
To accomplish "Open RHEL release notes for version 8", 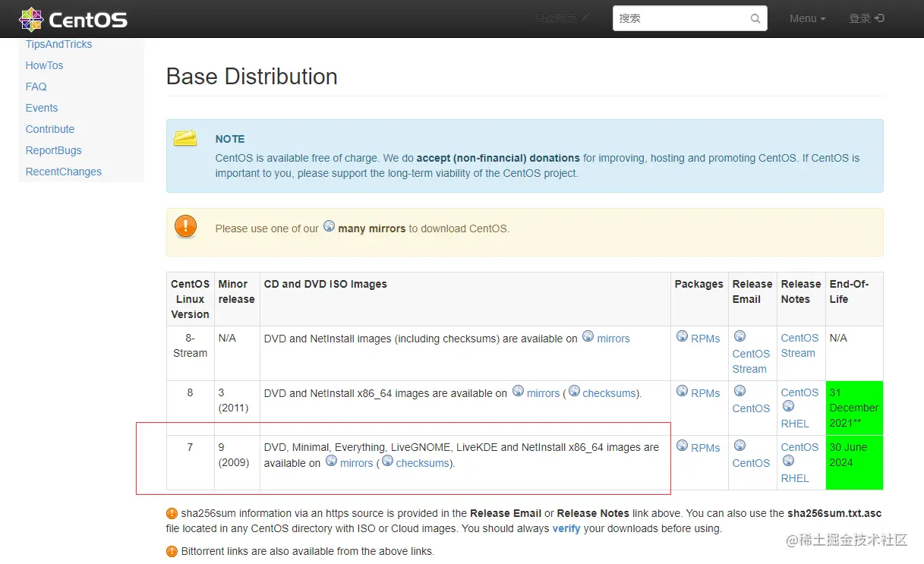I will tap(795, 424).
